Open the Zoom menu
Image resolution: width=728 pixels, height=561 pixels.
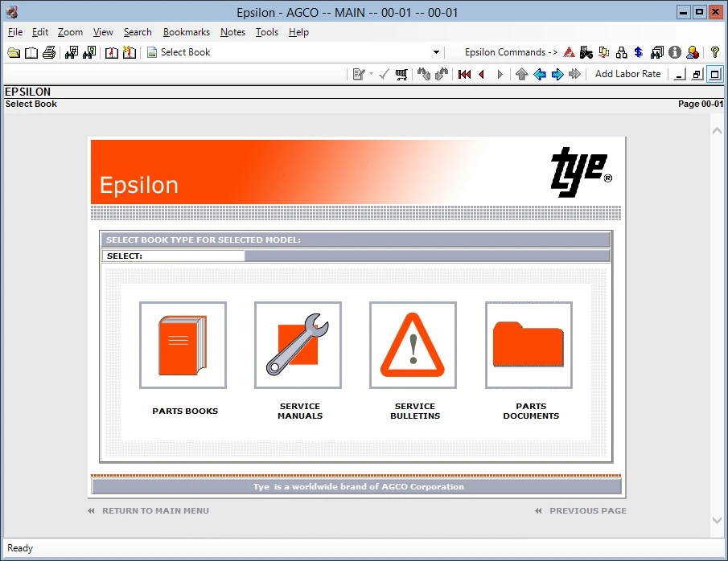[70, 32]
